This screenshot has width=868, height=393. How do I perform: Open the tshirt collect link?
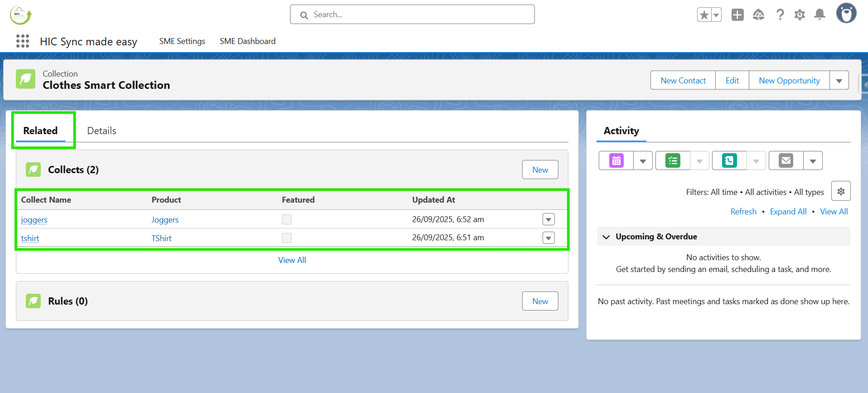[x=30, y=238]
